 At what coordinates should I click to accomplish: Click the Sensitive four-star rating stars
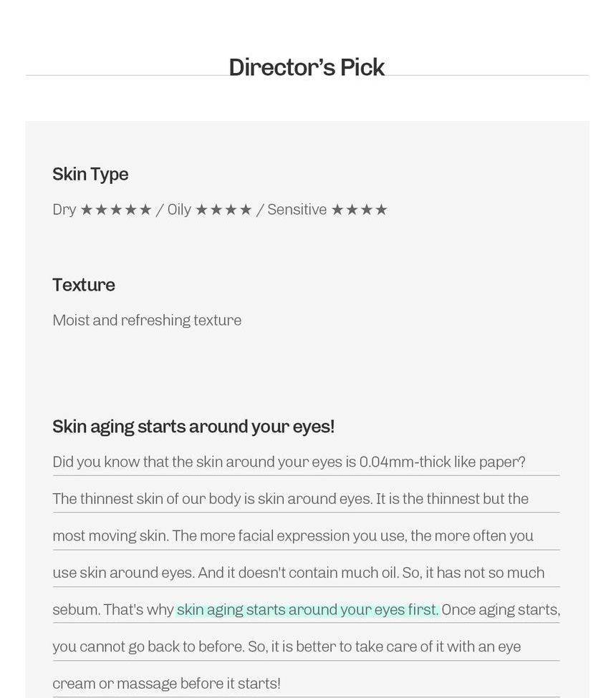coord(359,210)
